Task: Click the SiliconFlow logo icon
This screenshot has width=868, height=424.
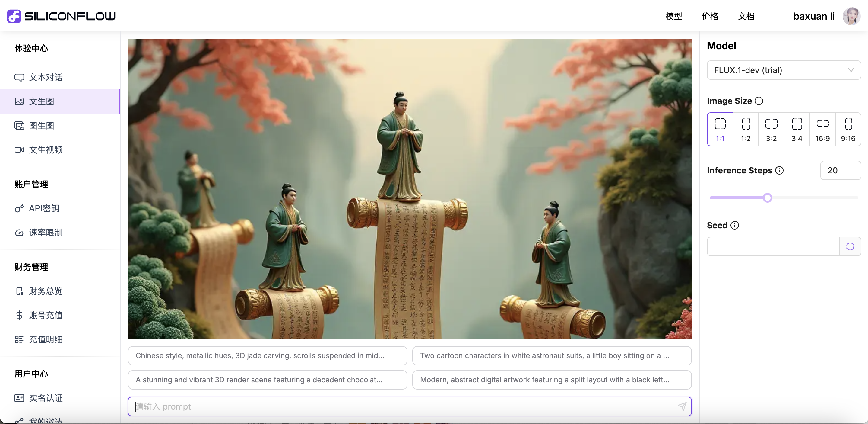Action: (x=14, y=16)
